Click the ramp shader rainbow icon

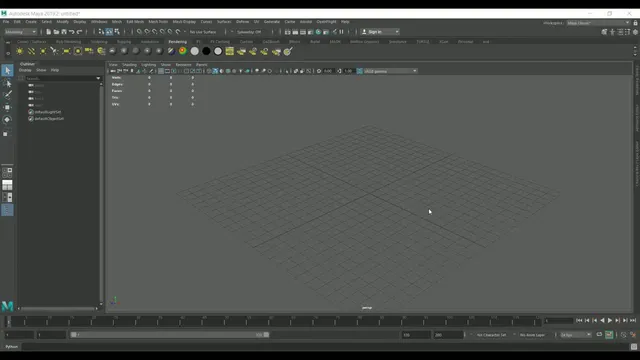coord(183,51)
